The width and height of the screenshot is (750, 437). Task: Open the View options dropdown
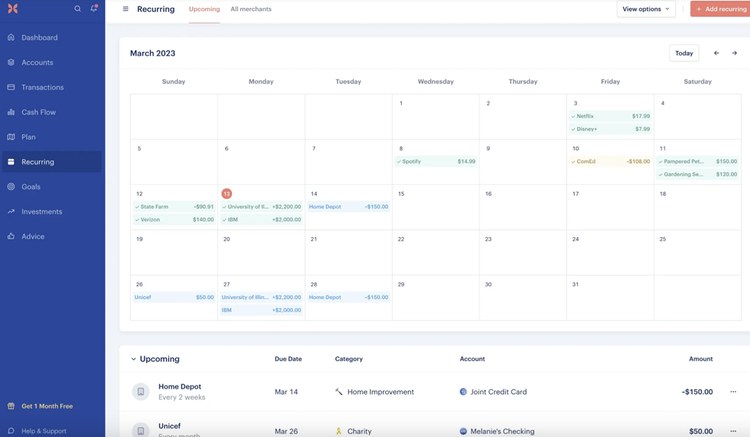click(x=646, y=9)
